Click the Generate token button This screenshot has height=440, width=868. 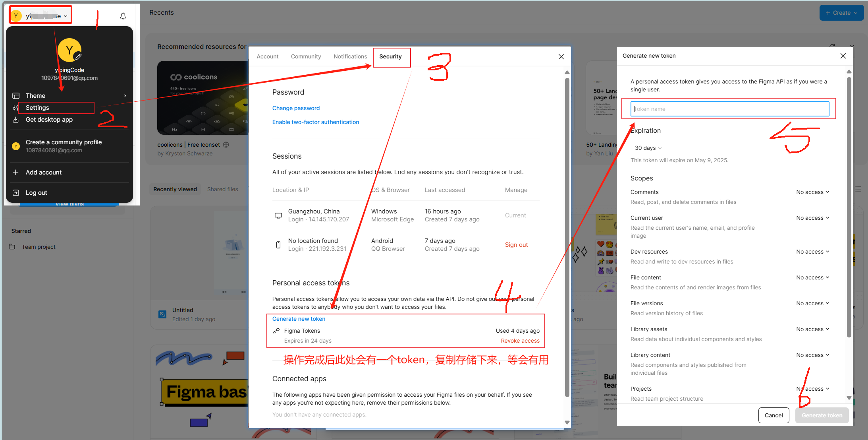[822, 415]
